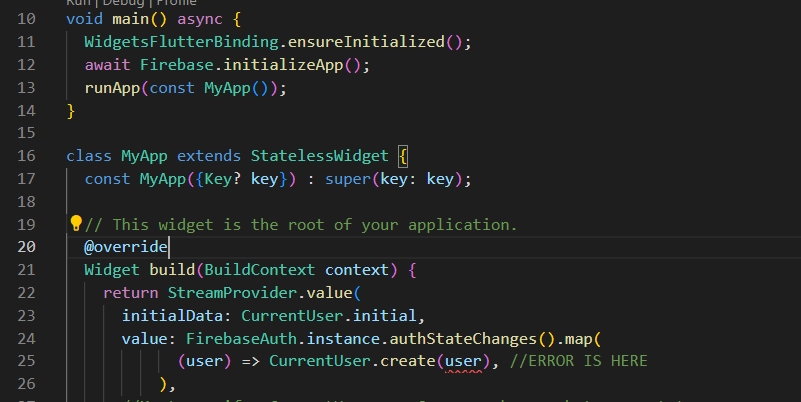This screenshot has height=402, width=801.
Task: Click the 'initialData' named argument
Action: point(172,316)
